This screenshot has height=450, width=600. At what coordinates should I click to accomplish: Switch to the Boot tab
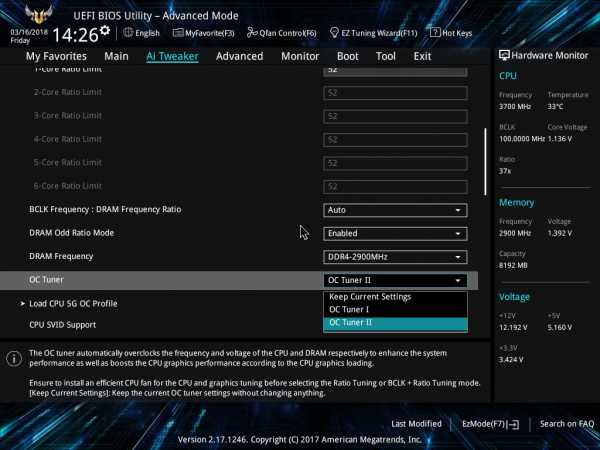[347, 56]
